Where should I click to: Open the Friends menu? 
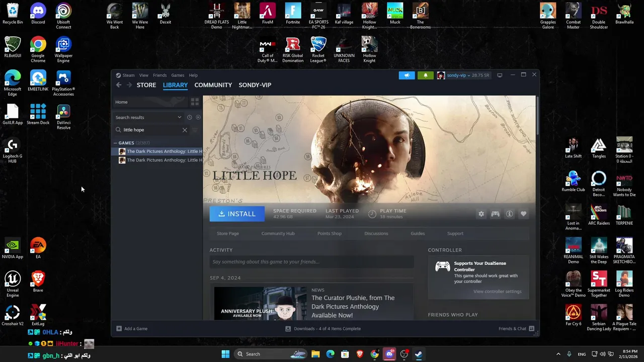point(159,75)
